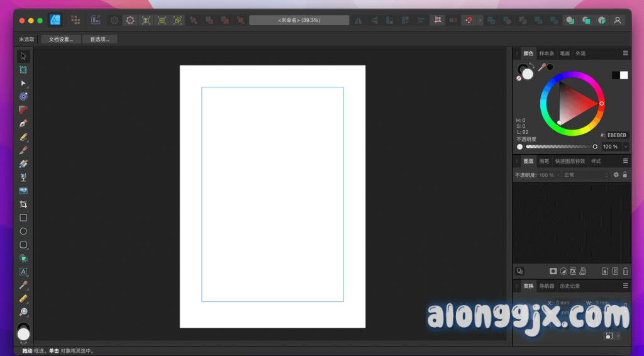
Task: Open the snapping options dropdown arrow
Action: 480,20
